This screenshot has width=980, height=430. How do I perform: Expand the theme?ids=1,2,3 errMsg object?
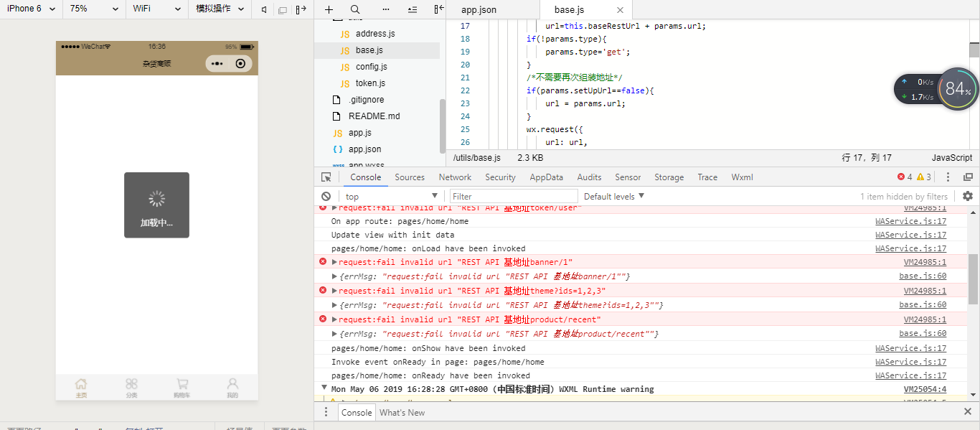(x=334, y=305)
